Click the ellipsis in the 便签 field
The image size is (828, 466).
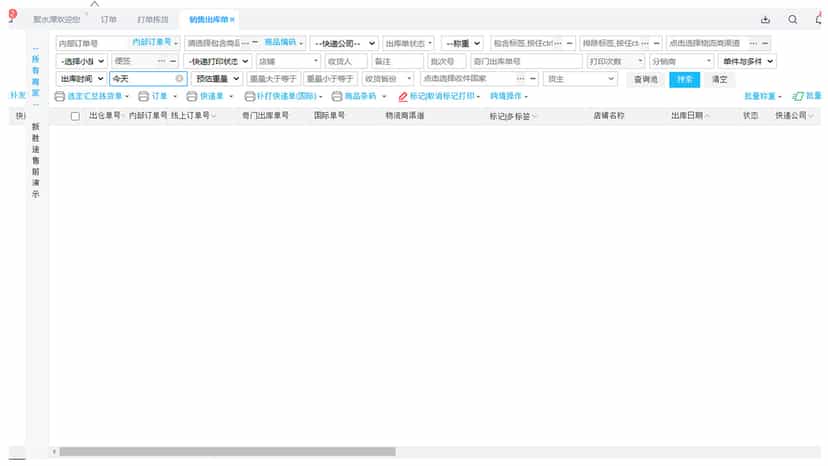tap(161, 61)
